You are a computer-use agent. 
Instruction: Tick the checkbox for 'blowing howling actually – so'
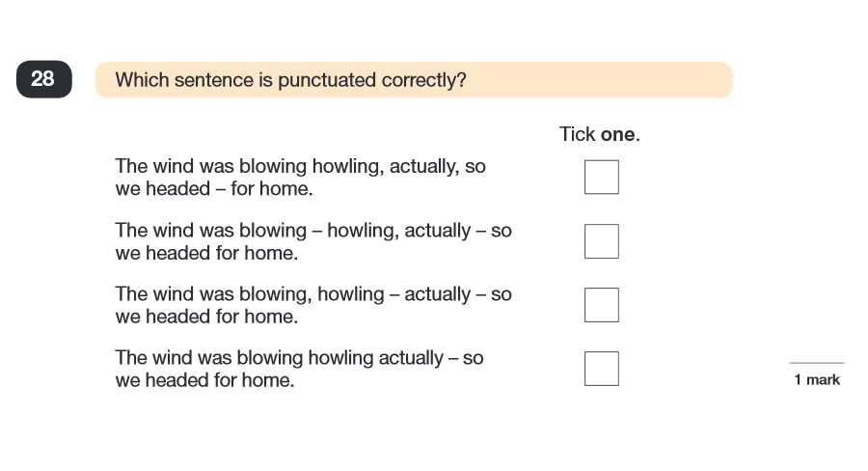pos(601,369)
